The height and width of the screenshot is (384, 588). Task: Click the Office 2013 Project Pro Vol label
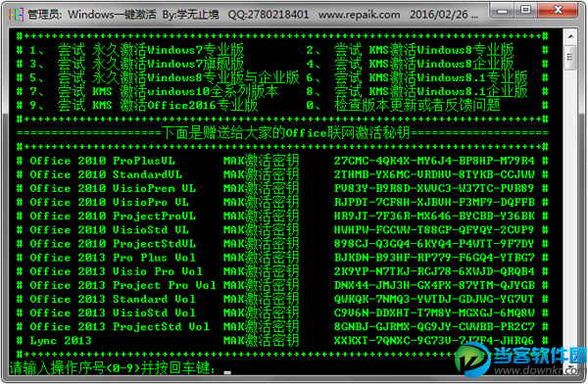123,286
